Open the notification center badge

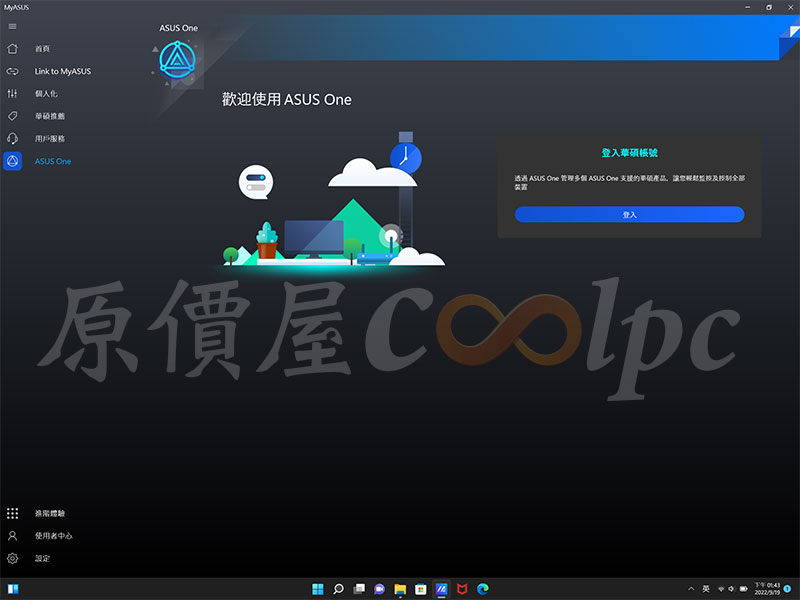(x=787, y=589)
